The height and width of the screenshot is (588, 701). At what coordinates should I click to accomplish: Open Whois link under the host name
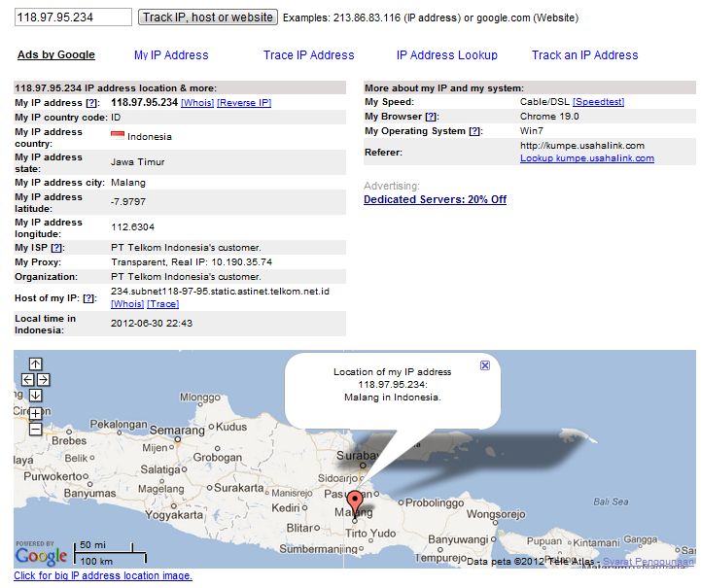tap(127, 304)
